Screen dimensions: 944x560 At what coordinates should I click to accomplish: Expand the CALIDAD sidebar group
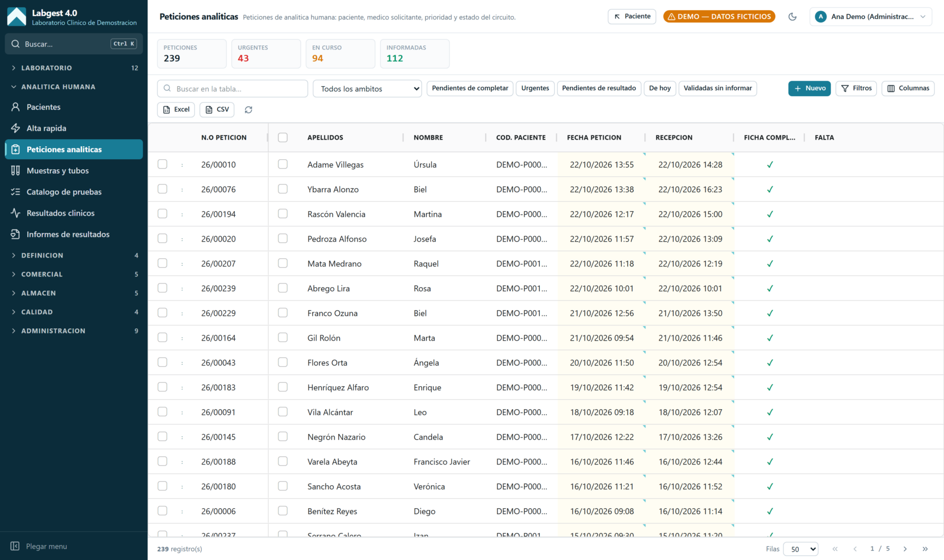[74, 312]
